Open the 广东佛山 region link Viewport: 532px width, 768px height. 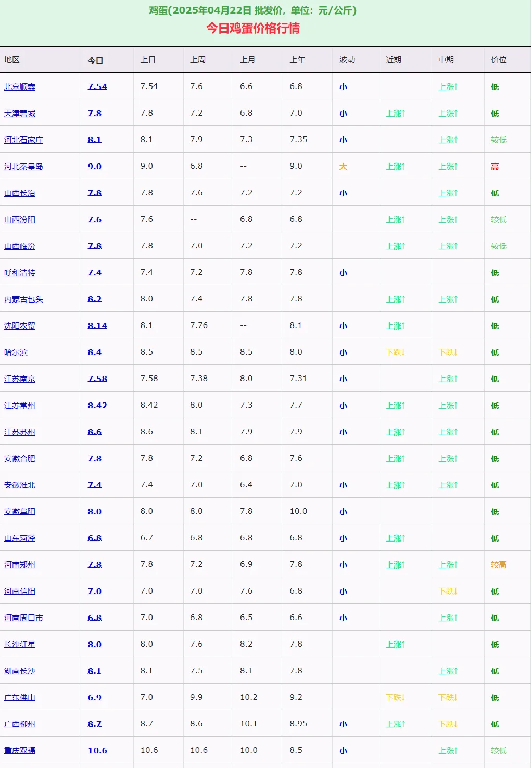click(20, 698)
